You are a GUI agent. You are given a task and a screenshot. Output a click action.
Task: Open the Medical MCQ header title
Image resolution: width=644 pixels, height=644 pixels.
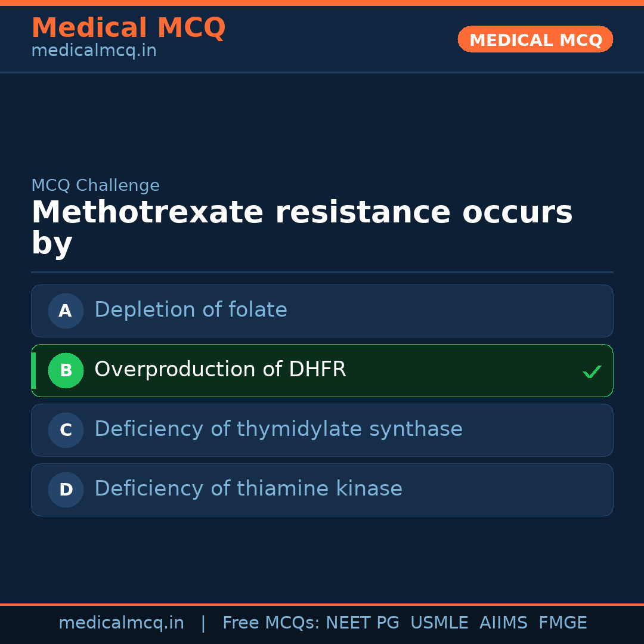pyautogui.click(x=128, y=28)
